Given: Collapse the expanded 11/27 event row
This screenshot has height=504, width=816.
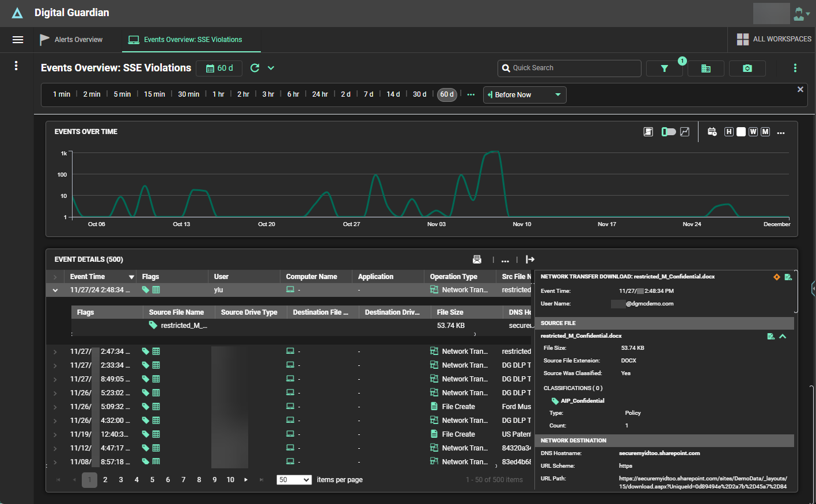Looking at the screenshot, I should pos(55,290).
